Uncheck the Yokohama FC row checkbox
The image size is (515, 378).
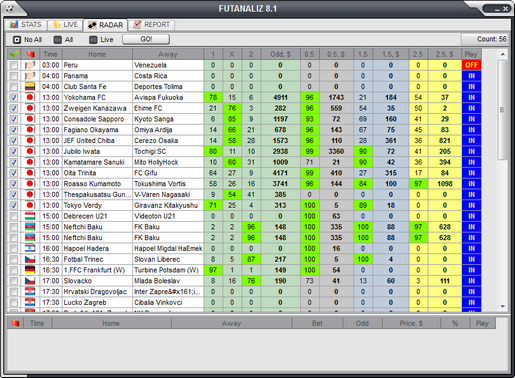point(14,98)
